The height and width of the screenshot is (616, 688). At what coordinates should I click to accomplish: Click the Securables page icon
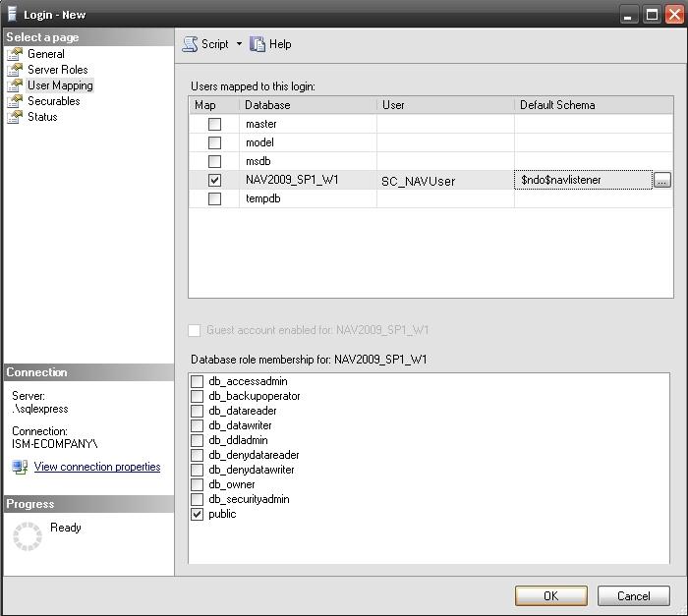point(15,101)
